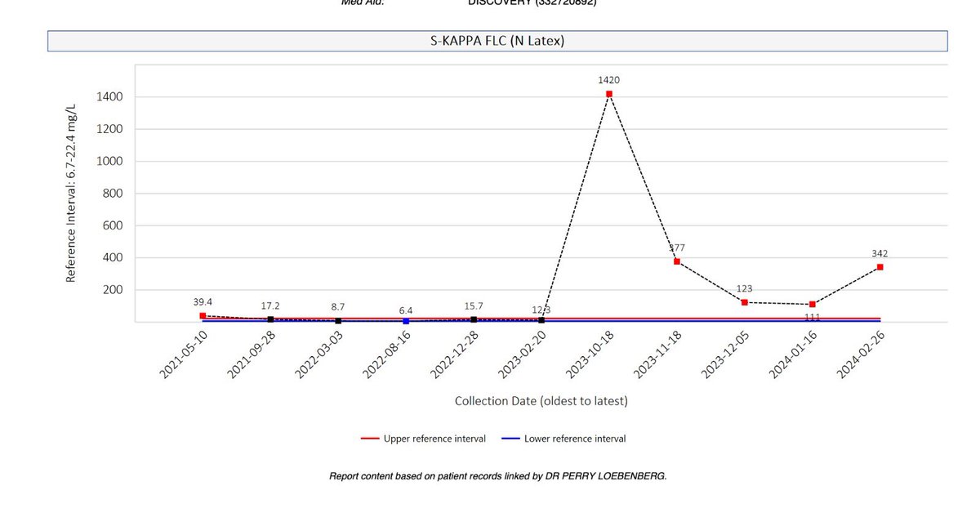Click the 1000 y-axis tick label
The height and width of the screenshot is (508, 980).
(109, 162)
